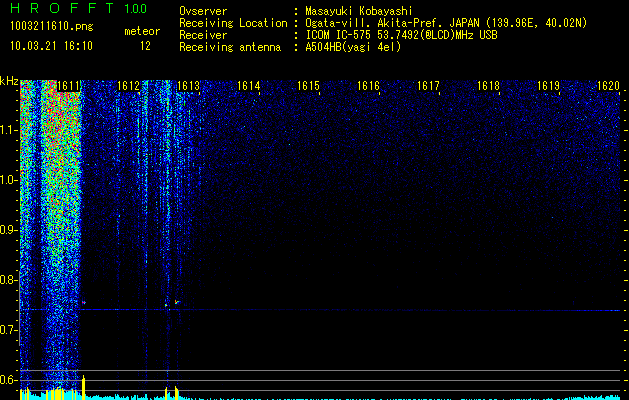This screenshot has width=629, height=400.
Task: Click the 1.1 frequency axis label
Action: point(8,130)
